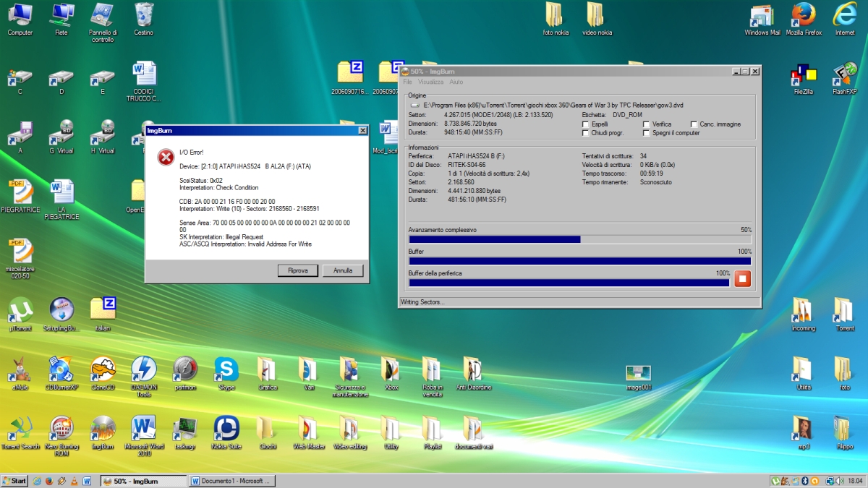This screenshot has width=868, height=488.
Task: Launch DAEMON Tools shortcut
Action: [x=143, y=377]
